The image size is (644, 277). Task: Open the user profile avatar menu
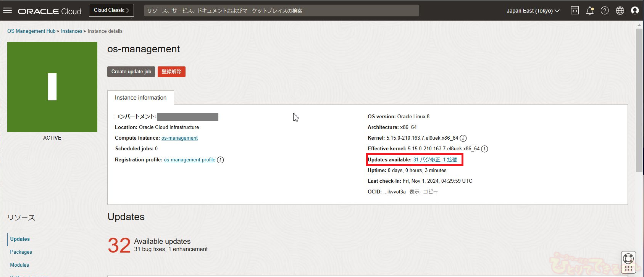635,11
